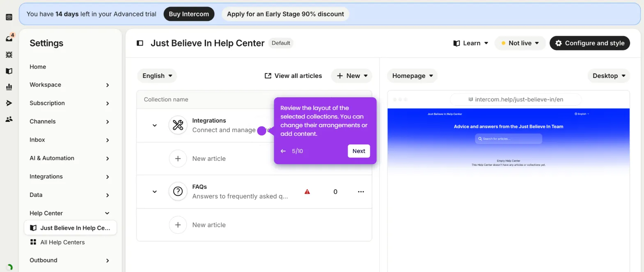
Task: Click New article row under FAQs
Action: pos(254,225)
